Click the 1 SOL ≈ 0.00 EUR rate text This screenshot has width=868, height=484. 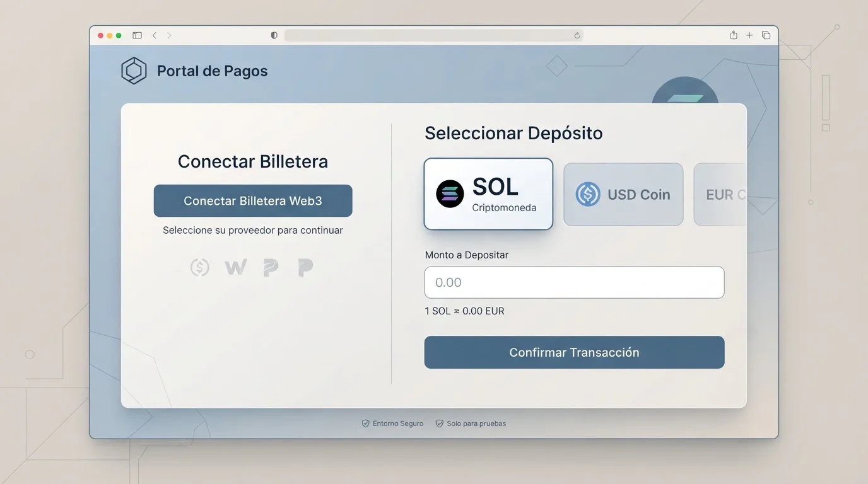click(x=465, y=311)
